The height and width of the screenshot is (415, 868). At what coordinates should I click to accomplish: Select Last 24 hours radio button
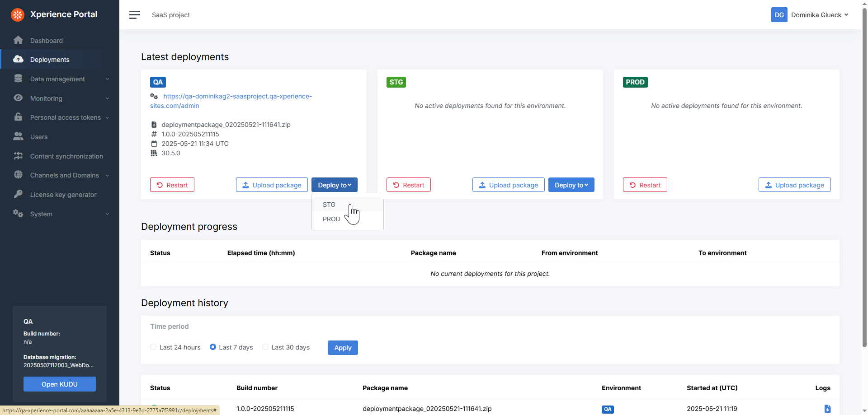pyautogui.click(x=154, y=347)
